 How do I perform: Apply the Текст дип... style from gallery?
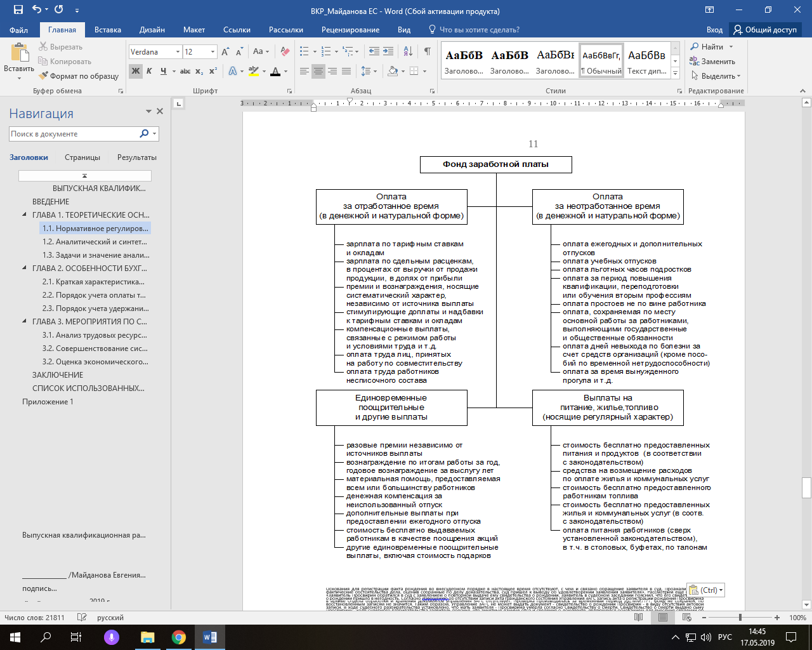(647, 60)
